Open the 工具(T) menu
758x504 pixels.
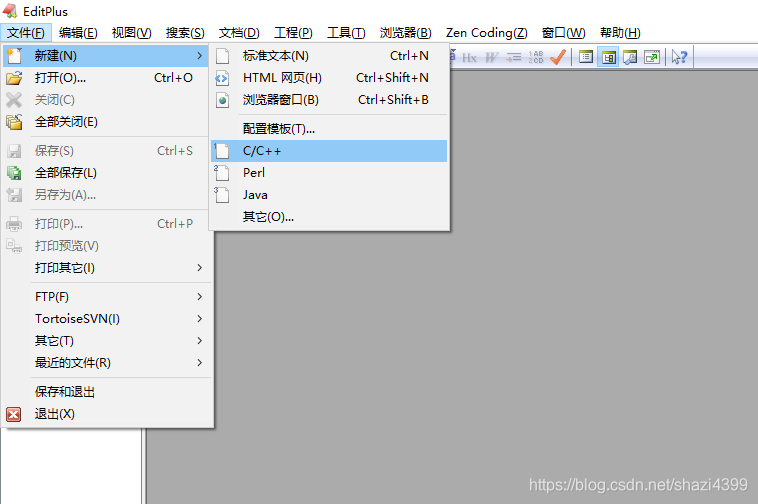pyautogui.click(x=346, y=33)
